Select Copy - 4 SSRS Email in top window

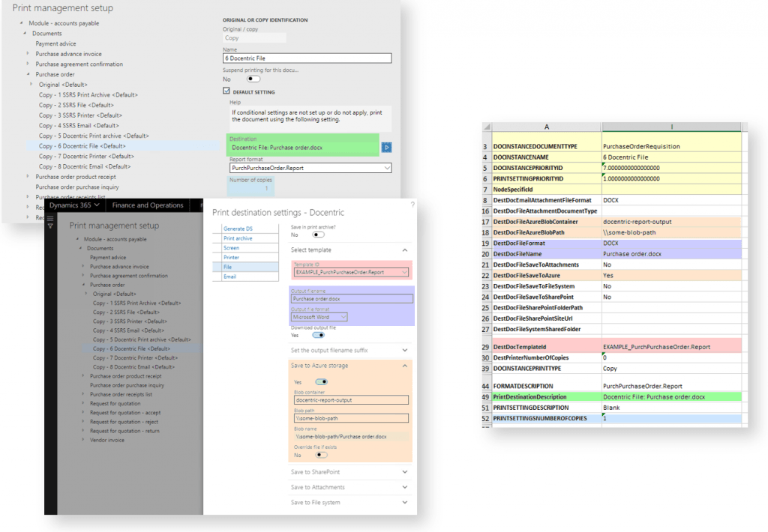(x=78, y=125)
